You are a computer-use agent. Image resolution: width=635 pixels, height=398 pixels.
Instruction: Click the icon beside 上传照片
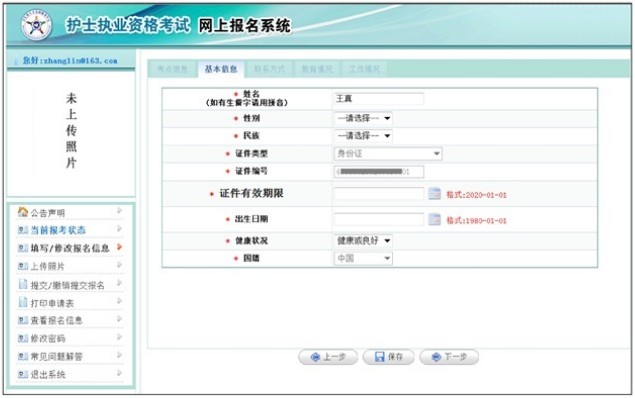[x=23, y=266]
